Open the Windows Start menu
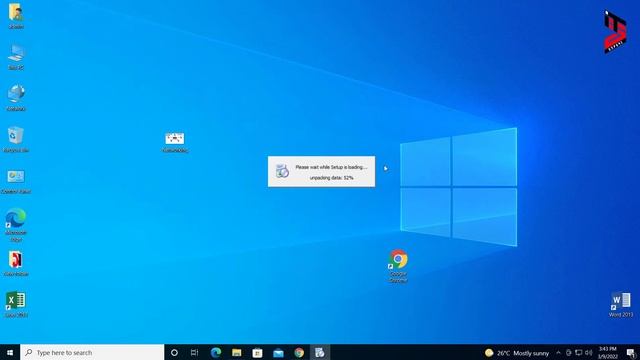Image resolution: width=640 pixels, height=360 pixels. coord(10,352)
